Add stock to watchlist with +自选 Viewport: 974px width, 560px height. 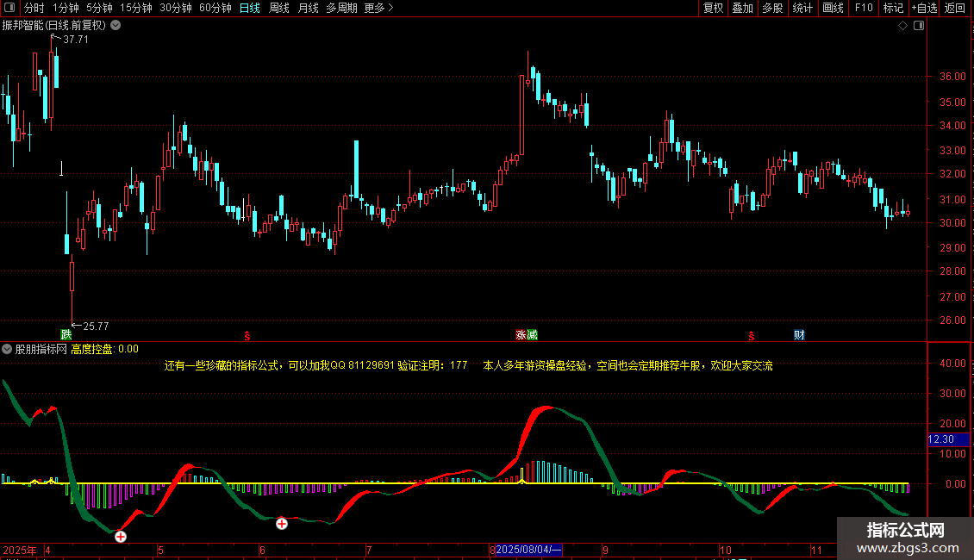pos(924,8)
